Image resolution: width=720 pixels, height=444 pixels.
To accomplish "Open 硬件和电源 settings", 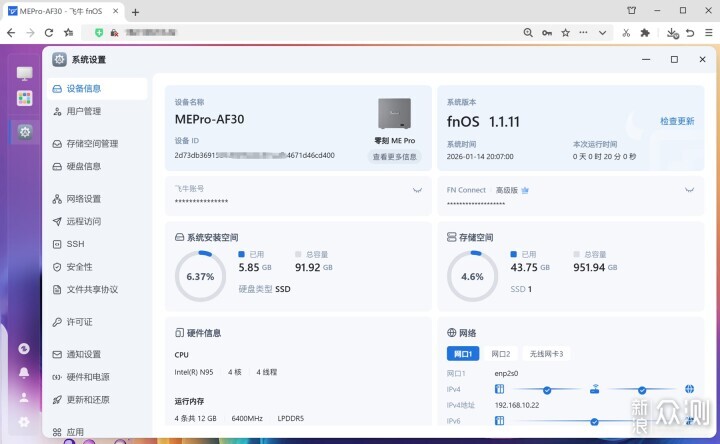I will click(x=97, y=377).
